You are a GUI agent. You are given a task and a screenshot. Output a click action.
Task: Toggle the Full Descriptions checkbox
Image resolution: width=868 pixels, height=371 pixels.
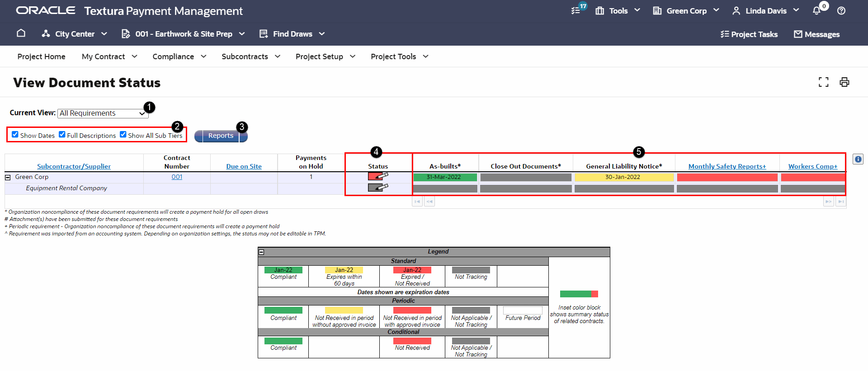[62, 134]
